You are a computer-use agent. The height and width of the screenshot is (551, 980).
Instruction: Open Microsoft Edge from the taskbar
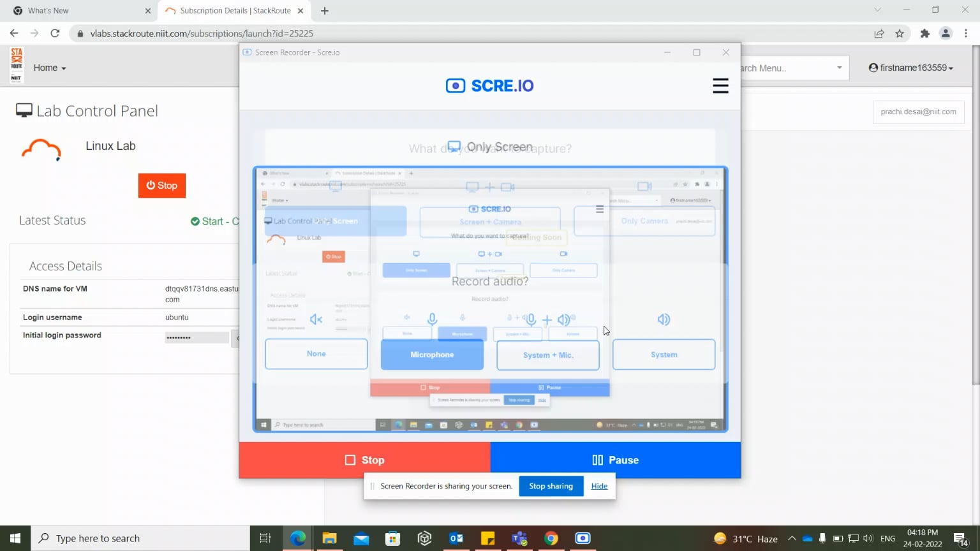click(x=298, y=538)
